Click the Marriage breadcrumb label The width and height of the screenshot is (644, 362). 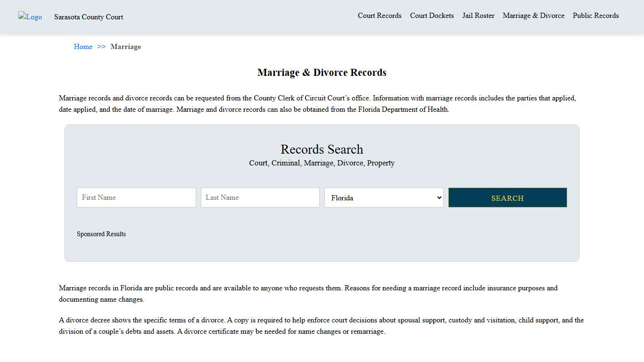point(125,47)
